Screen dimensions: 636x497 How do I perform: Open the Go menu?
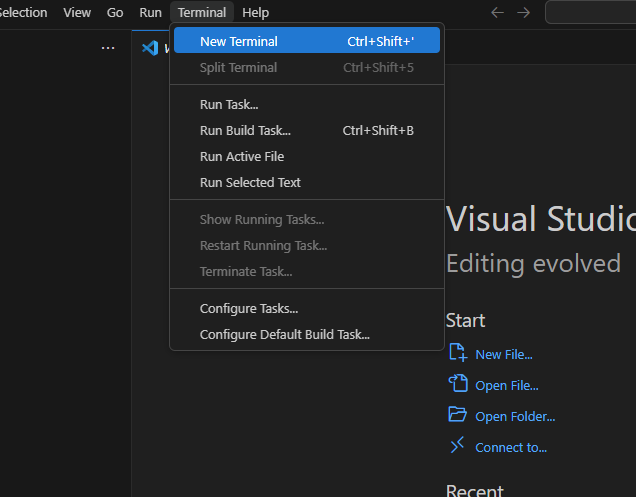[115, 12]
